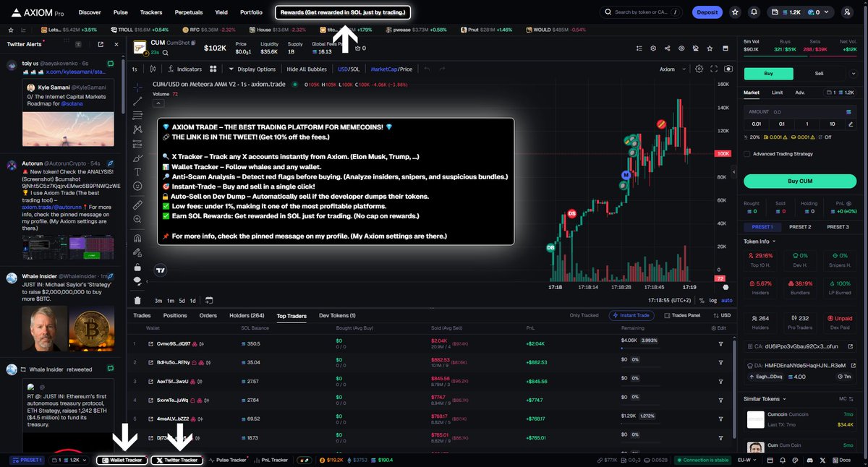The image size is (868, 467).
Task: Edit quick buy amount presets pencil
Action: (x=849, y=124)
